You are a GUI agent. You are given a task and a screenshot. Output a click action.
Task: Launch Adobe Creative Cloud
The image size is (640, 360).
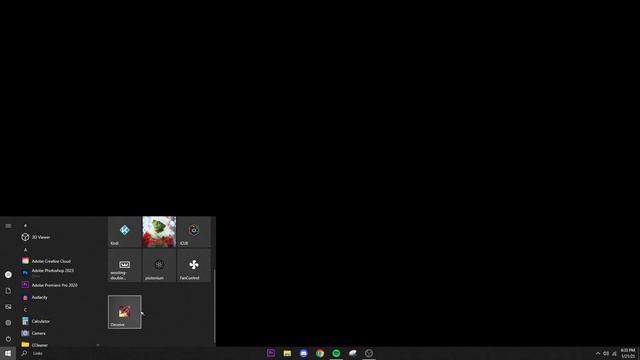[59, 261]
